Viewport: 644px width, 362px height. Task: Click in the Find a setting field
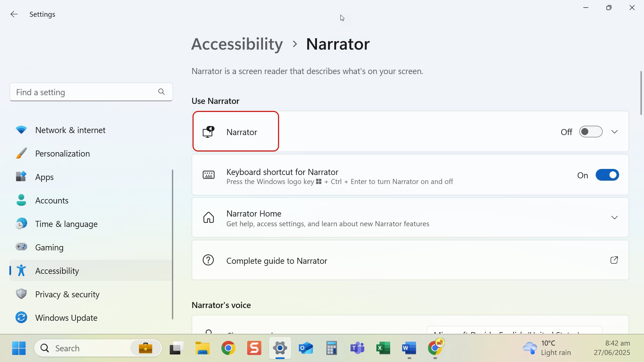pos(91,92)
